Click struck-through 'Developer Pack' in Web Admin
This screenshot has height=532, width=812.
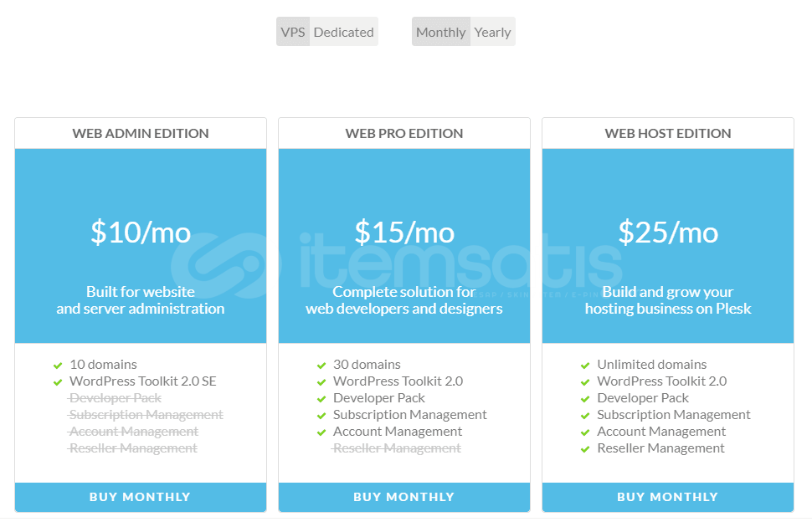pyautogui.click(x=115, y=398)
